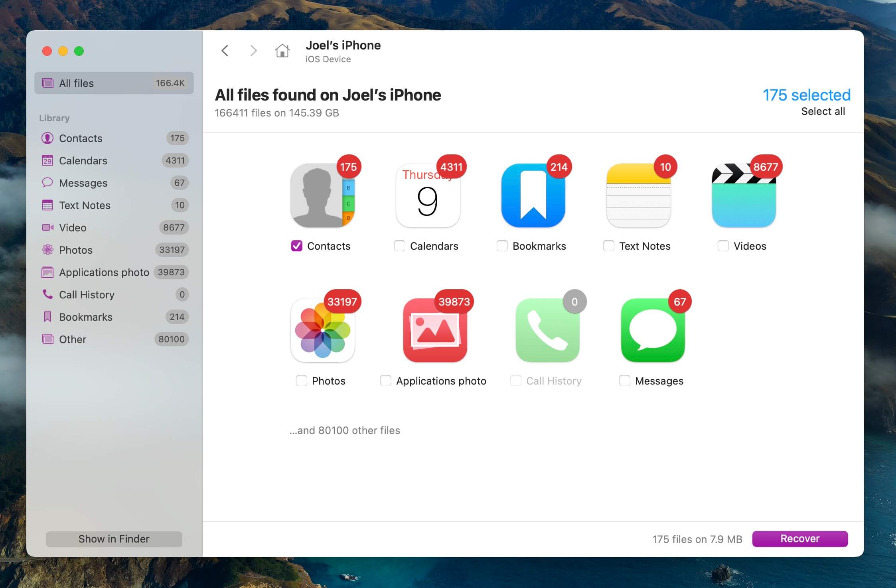Image resolution: width=896 pixels, height=588 pixels.
Task: Select Contacts in the Library sidebar
Action: [x=80, y=138]
